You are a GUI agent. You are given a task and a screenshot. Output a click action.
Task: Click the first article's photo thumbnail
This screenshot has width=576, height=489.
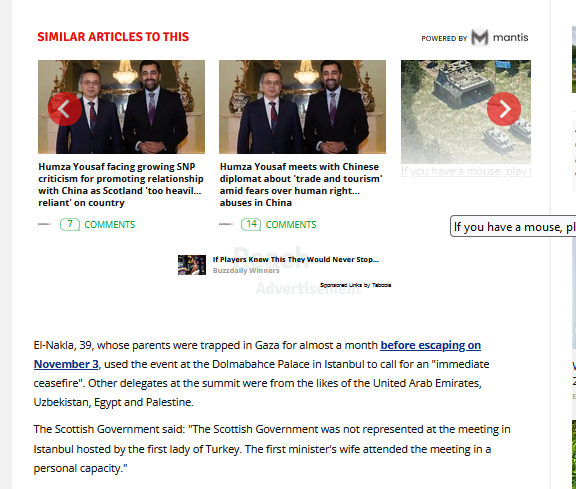[x=122, y=107]
